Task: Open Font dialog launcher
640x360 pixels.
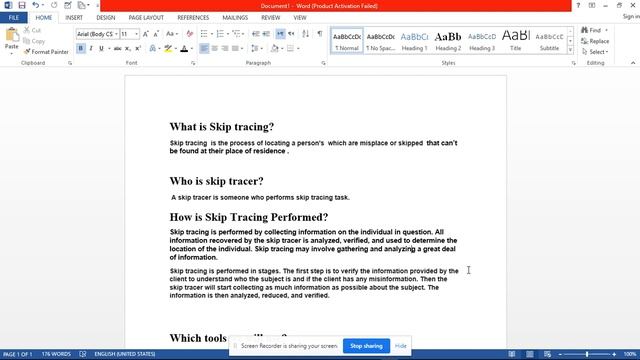Action: click(x=193, y=63)
